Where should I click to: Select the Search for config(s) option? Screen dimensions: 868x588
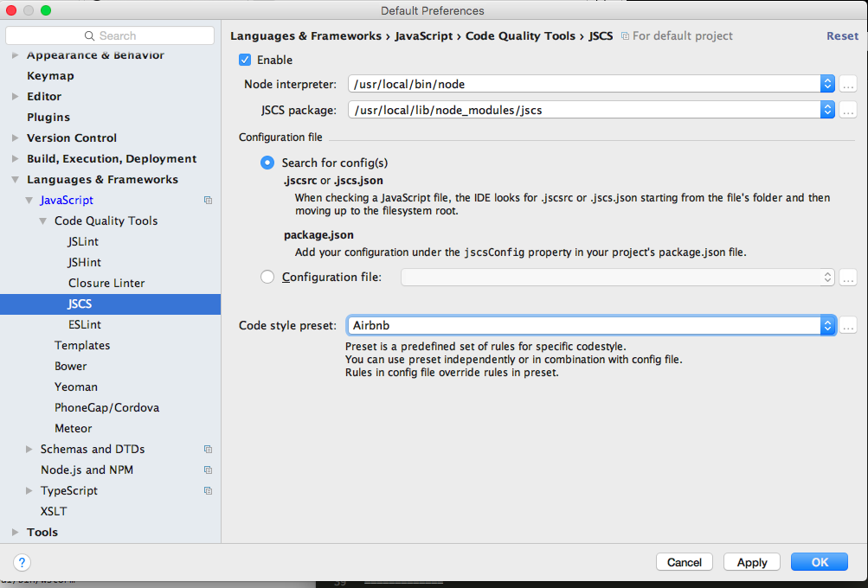[267, 162]
